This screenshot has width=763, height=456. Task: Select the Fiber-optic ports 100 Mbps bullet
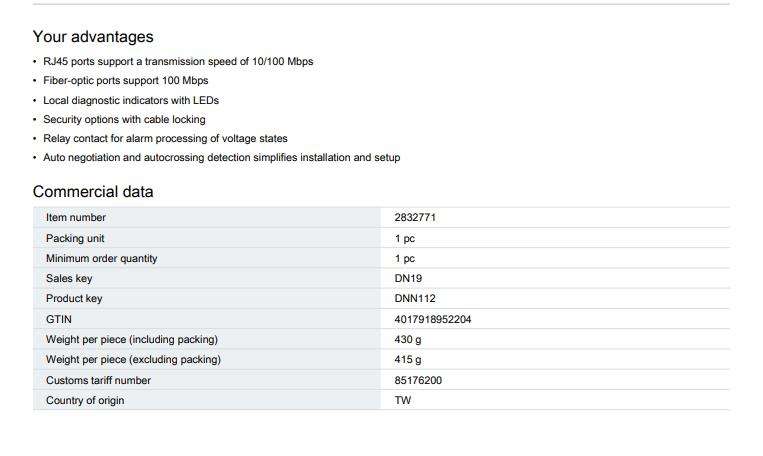[126, 80]
